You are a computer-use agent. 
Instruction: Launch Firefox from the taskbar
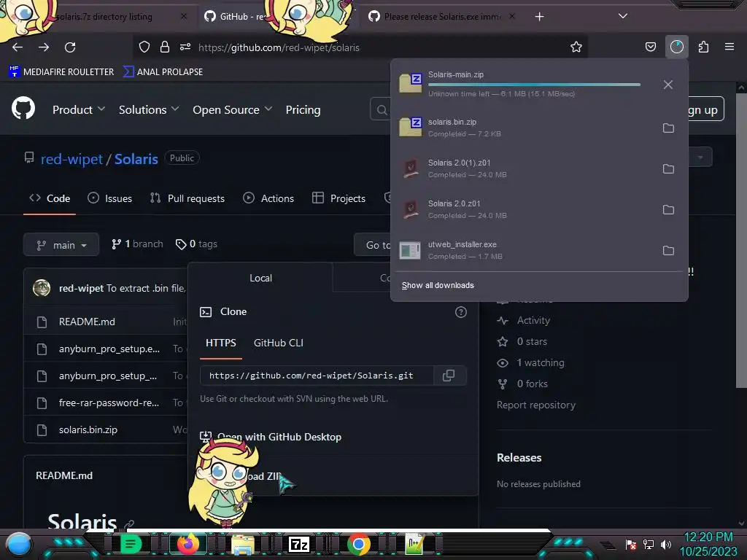click(187, 544)
